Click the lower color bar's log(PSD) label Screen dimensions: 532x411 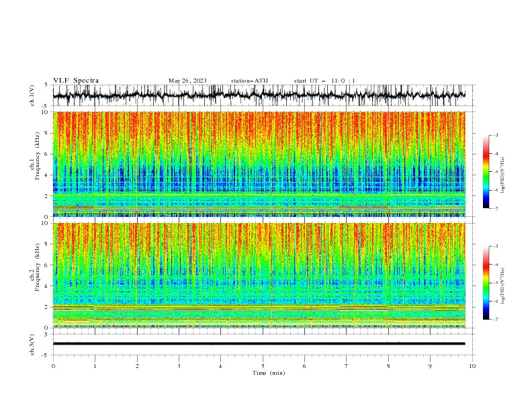tap(503, 286)
